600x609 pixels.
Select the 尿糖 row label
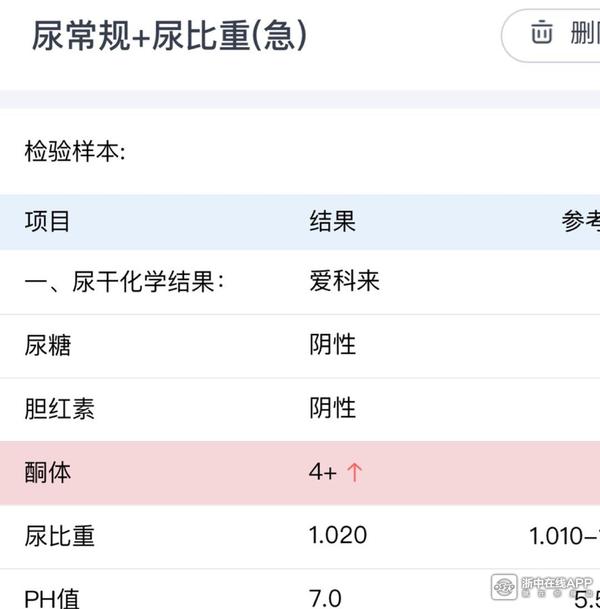click(48, 345)
